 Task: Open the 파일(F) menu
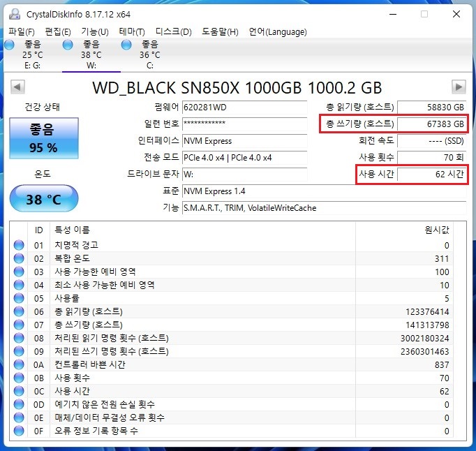pos(21,31)
